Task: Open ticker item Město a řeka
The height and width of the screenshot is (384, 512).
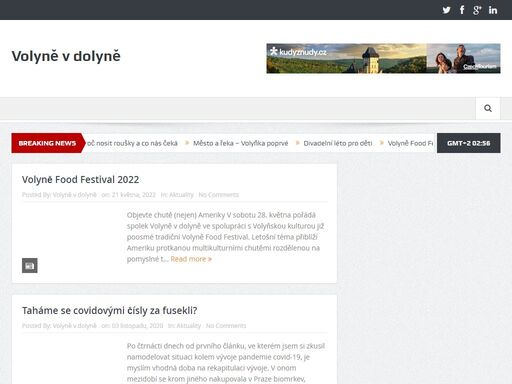Action: (x=240, y=143)
